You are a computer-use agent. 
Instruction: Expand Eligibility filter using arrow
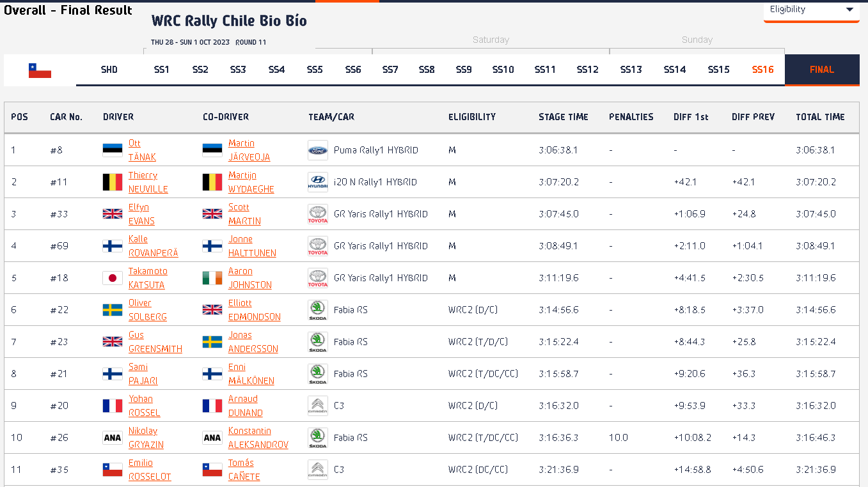[x=849, y=10]
